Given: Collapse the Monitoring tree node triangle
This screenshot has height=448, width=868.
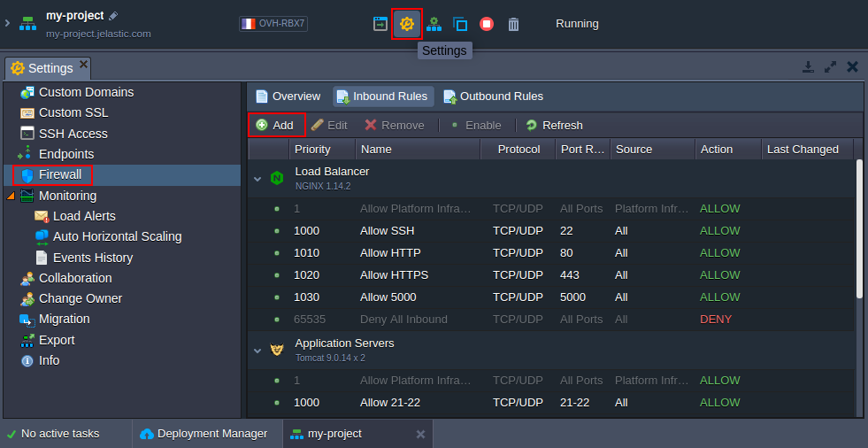Looking at the screenshot, I should pos(12,196).
